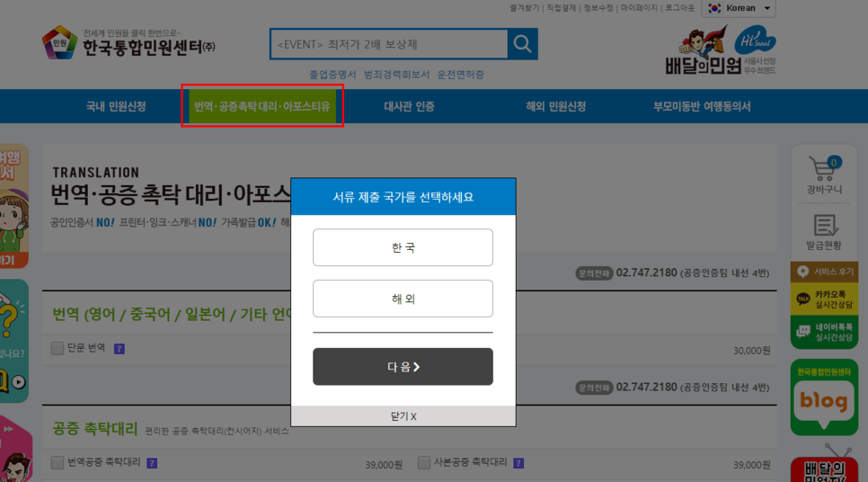Click the 범죄경력회보서 quick link
868x482 pixels.
(x=396, y=75)
